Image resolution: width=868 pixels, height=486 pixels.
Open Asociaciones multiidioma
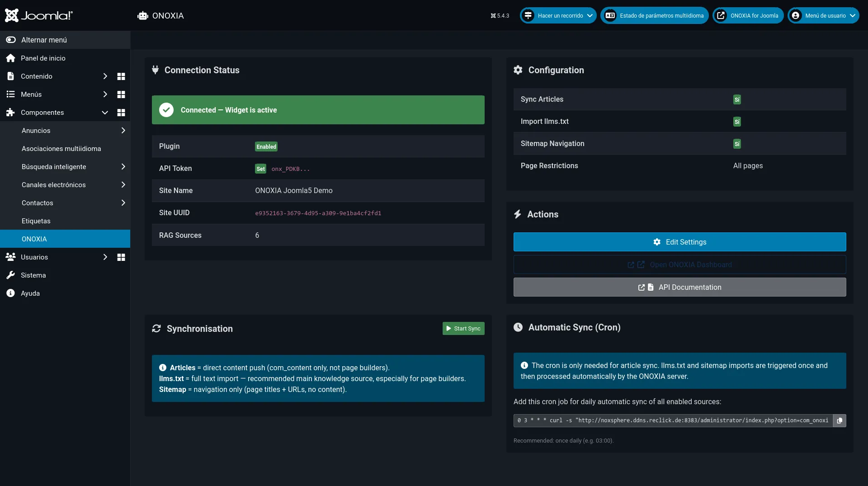point(61,148)
